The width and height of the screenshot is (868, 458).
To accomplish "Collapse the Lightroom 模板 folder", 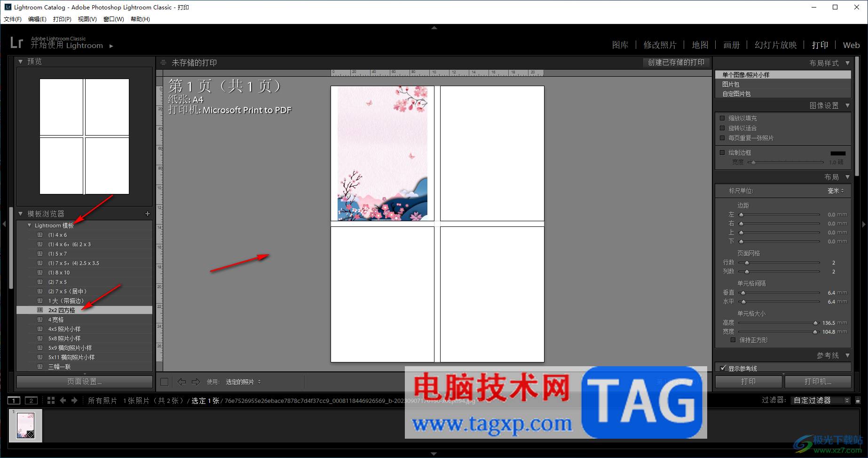I will point(30,225).
